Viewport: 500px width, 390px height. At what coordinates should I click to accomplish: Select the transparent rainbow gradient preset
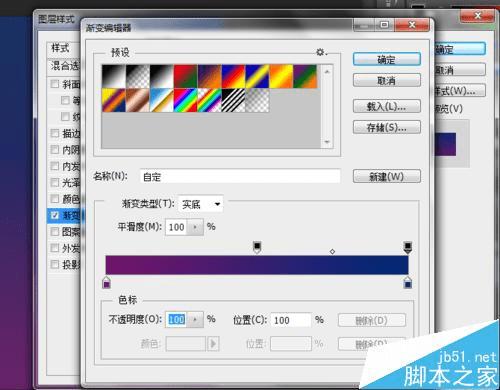click(x=209, y=100)
